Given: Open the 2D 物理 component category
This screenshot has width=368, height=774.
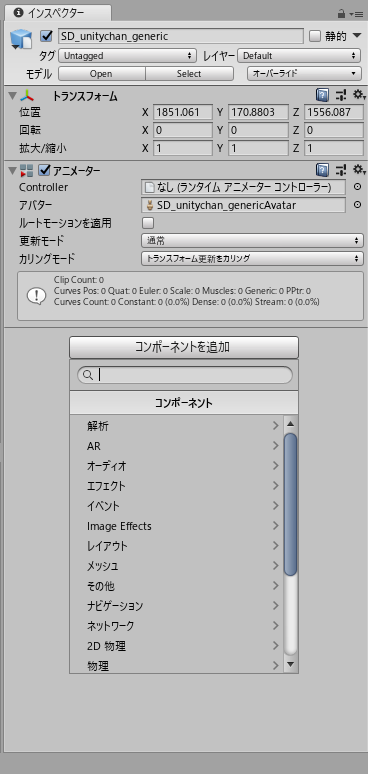Looking at the screenshot, I should click(x=177, y=646).
